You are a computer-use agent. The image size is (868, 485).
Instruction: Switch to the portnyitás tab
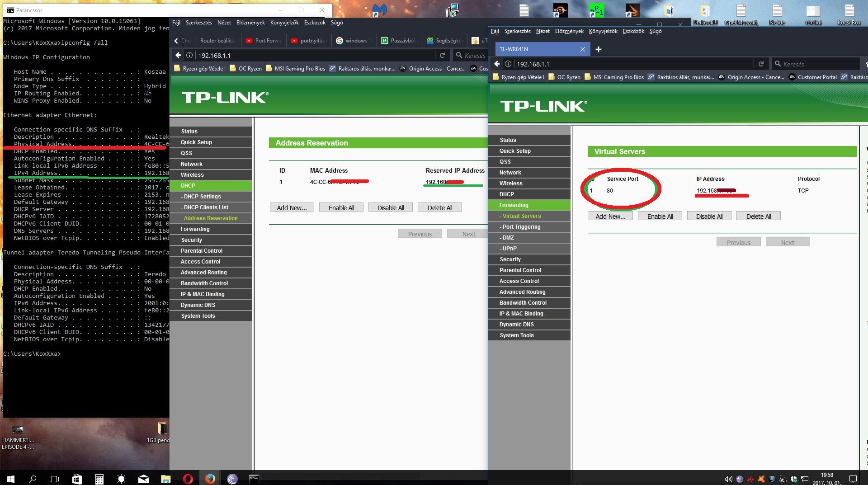308,41
